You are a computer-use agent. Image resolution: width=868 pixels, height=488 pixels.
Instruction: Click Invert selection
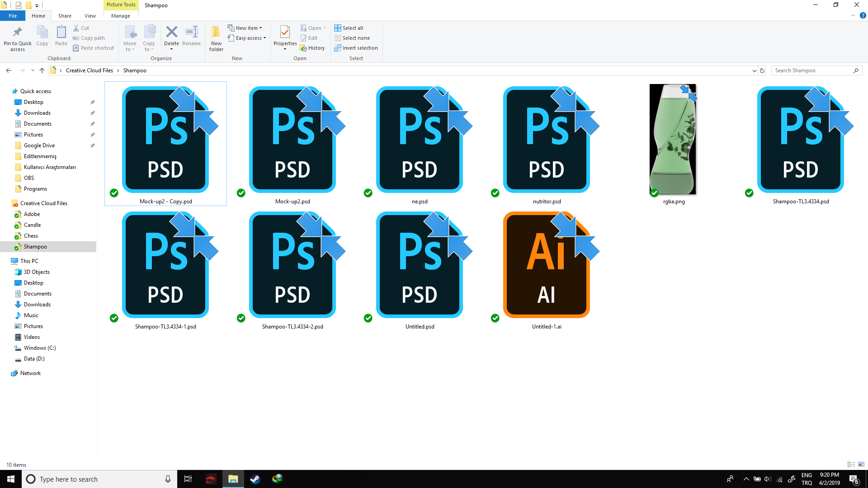coord(356,48)
